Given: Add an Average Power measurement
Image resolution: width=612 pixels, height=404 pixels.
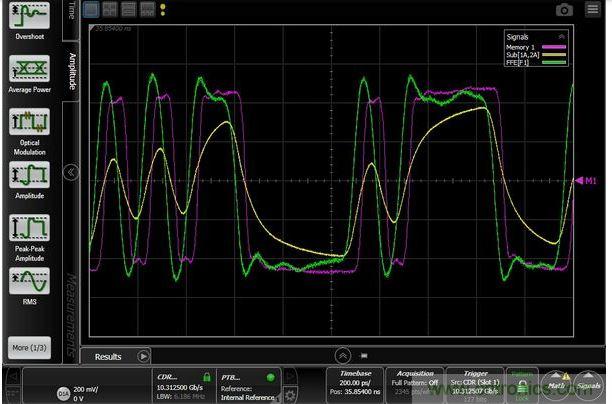Looking at the screenshot, I should [x=29, y=71].
